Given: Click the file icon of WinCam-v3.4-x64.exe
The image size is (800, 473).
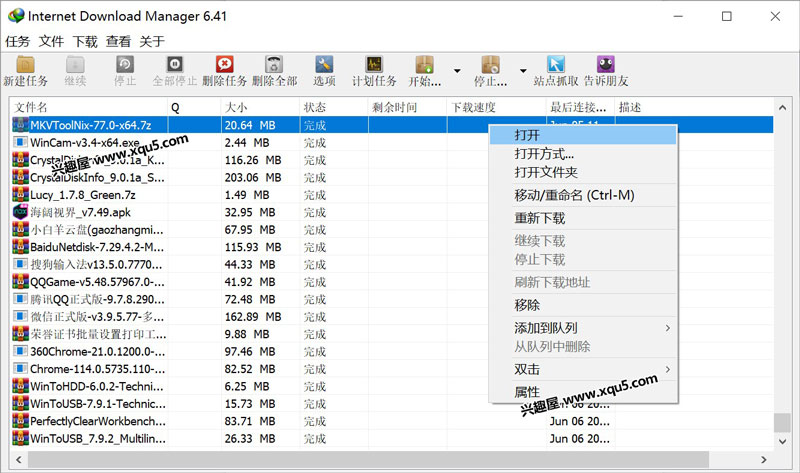Looking at the screenshot, I should [x=20, y=142].
